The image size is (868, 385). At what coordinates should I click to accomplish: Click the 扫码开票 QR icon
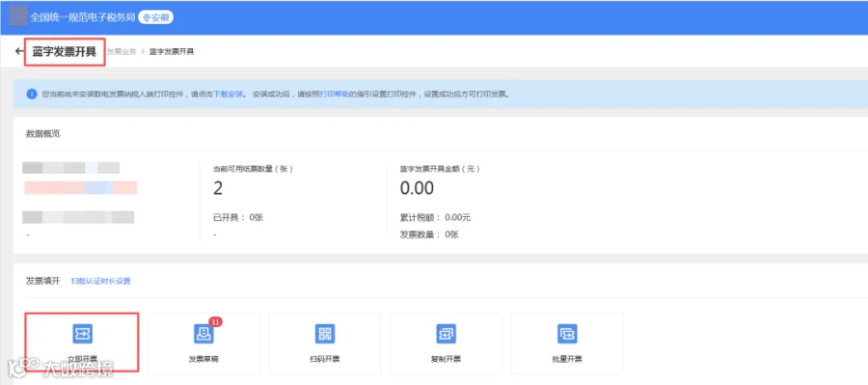click(x=324, y=334)
